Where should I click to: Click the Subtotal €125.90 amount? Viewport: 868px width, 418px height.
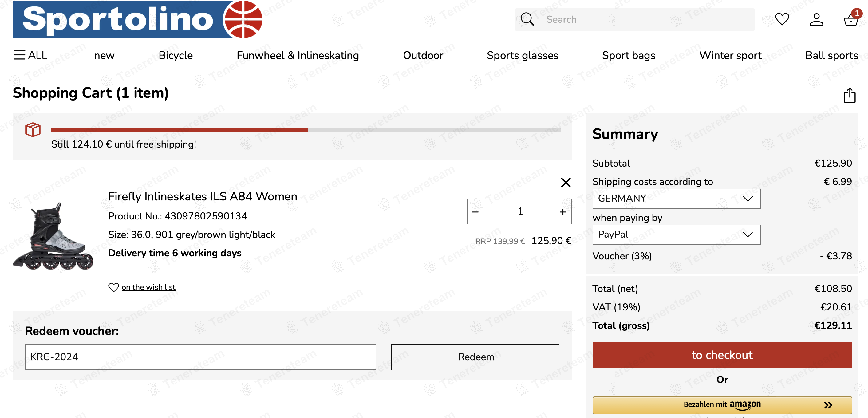(833, 163)
